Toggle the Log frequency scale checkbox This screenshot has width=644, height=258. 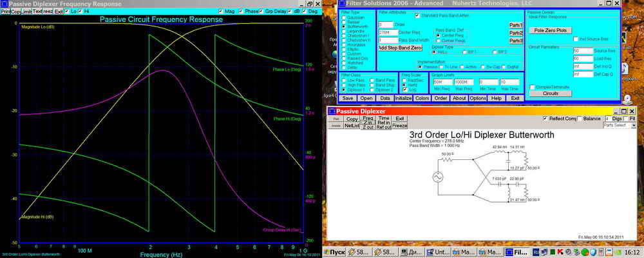(405, 90)
